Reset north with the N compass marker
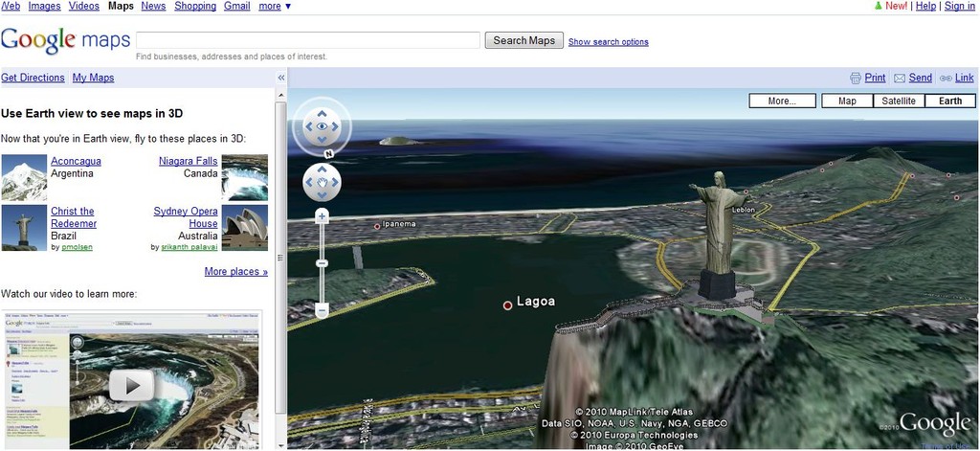The height and width of the screenshot is (451, 980). 328,153
